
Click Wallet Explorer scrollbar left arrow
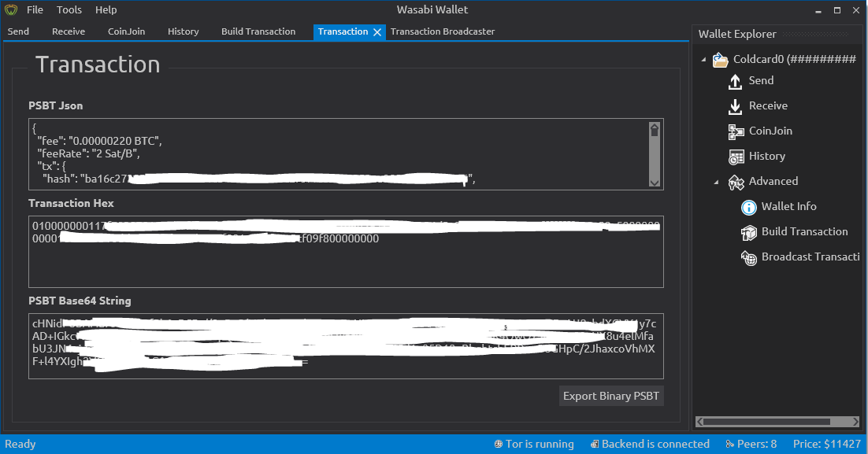tap(699, 422)
